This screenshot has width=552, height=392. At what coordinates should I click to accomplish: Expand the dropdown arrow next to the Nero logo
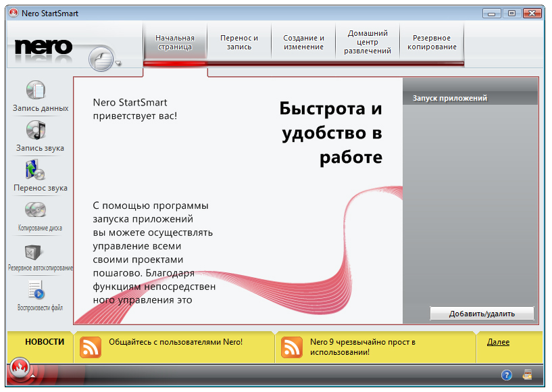(118, 64)
